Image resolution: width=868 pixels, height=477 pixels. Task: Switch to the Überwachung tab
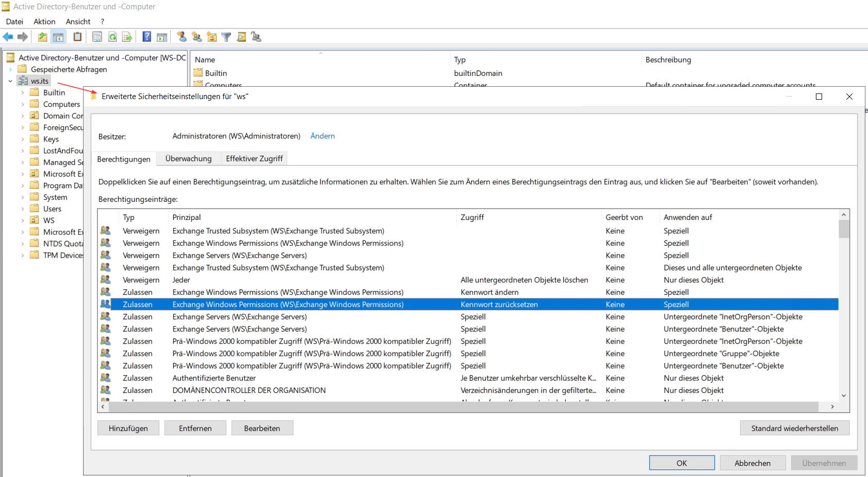point(188,158)
